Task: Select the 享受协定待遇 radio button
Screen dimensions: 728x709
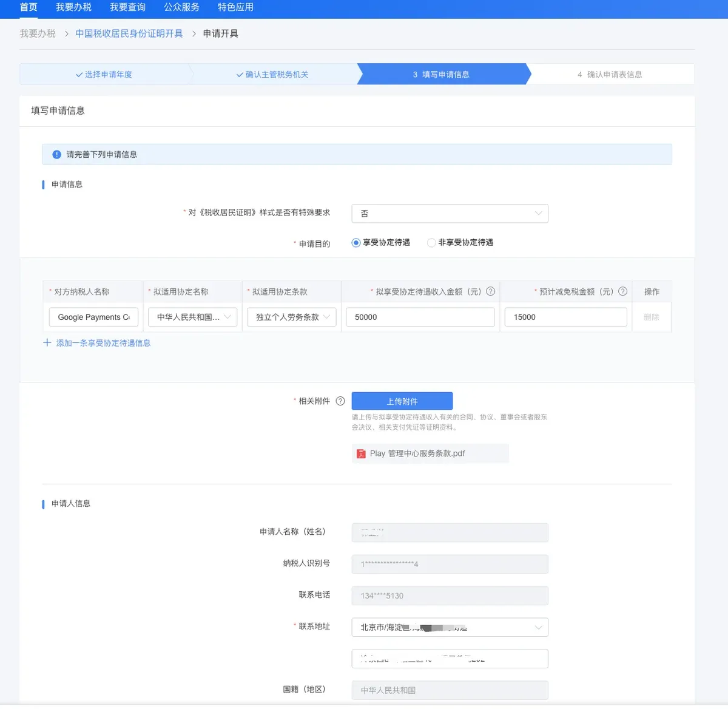Action: (x=356, y=243)
